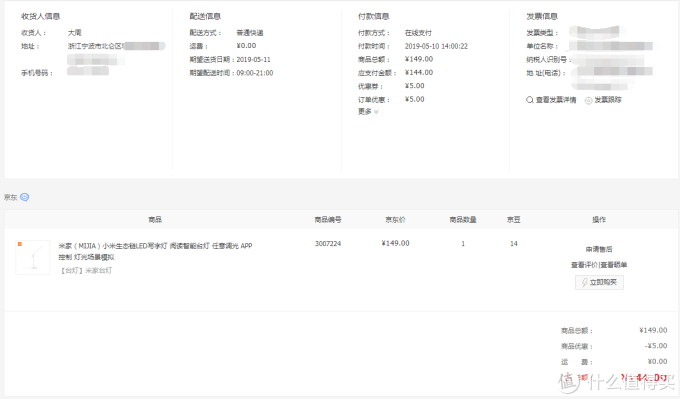The image size is (680, 399).
Task: Click the 发票跟踪 tracking icon
Action: point(588,101)
